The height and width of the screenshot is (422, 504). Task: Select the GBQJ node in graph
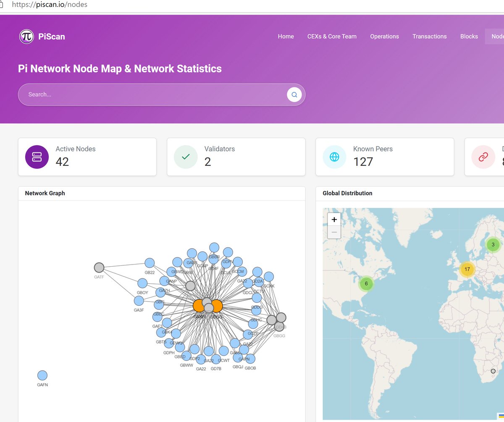pyautogui.click(x=238, y=358)
